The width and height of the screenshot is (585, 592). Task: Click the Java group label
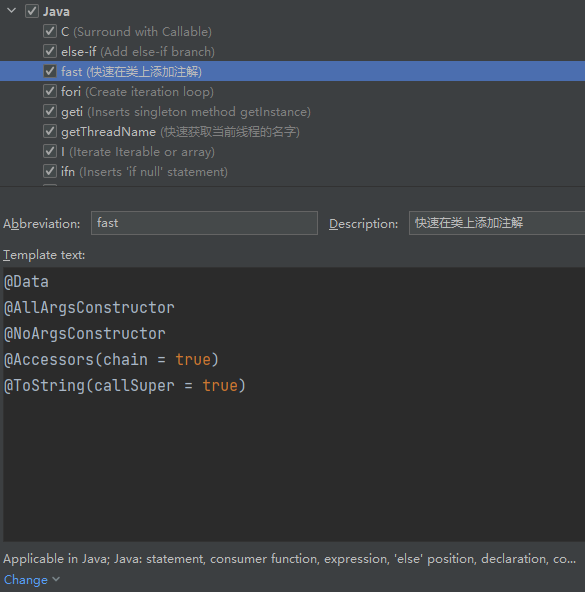pos(56,12)
